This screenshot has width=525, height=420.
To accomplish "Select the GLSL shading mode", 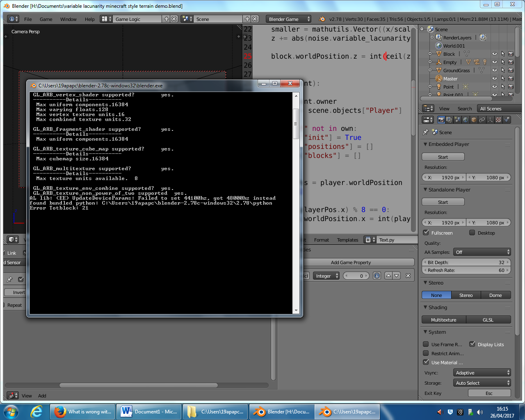I will pos(488,320).
